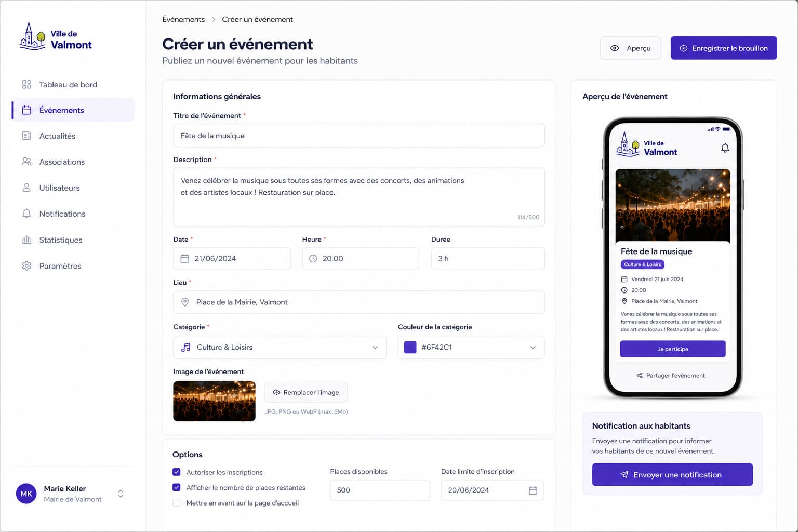Click the cloud upload icon on Remplacer l'image
This screenshot has width=798, height=532.
pos(276,392)
